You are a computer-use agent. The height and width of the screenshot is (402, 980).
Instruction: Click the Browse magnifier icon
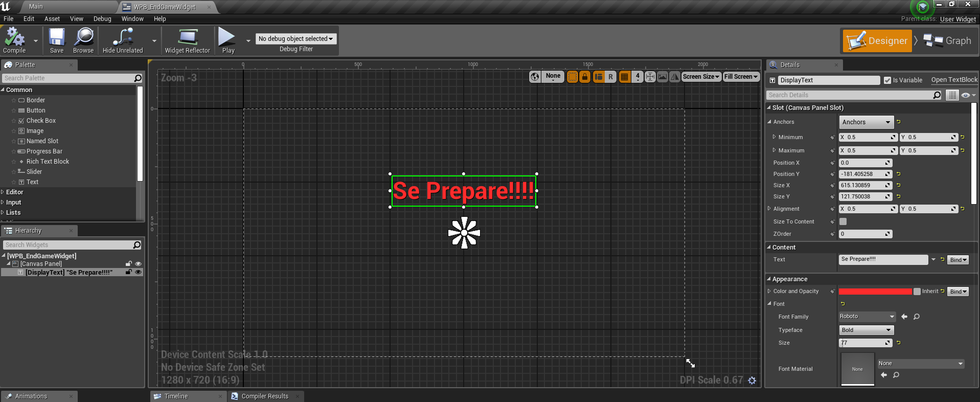point(83,40)
